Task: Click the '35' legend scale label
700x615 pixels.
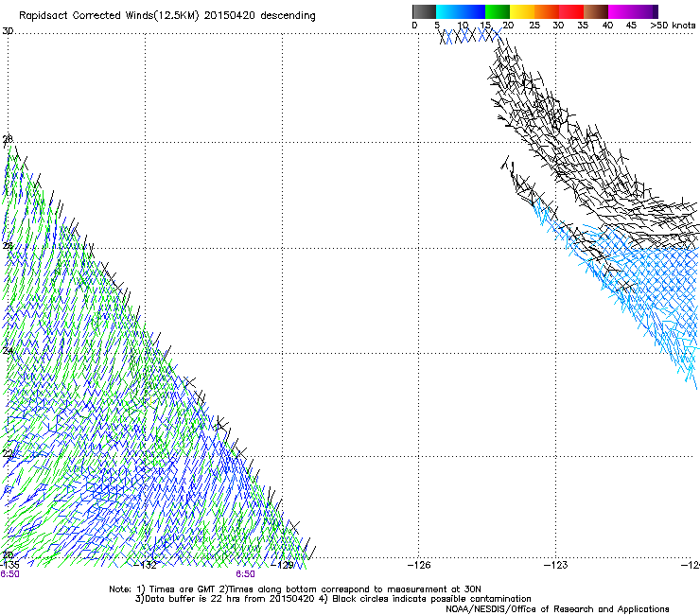Action: [x=583, y=26]
